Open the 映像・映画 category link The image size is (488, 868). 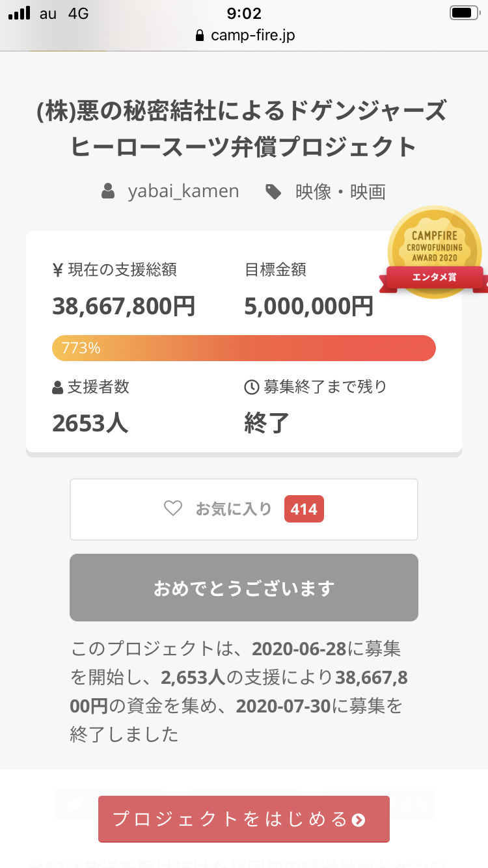[x=340, y=191]
